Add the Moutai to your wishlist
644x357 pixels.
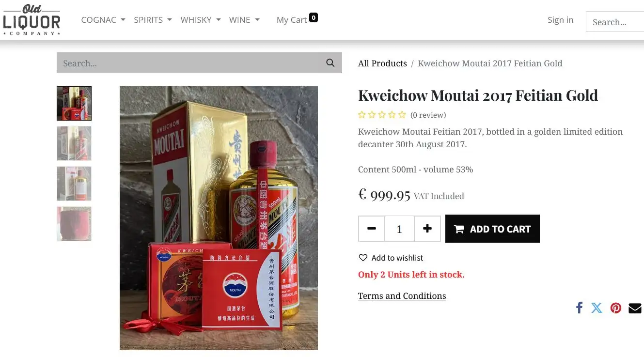point(396,257)
